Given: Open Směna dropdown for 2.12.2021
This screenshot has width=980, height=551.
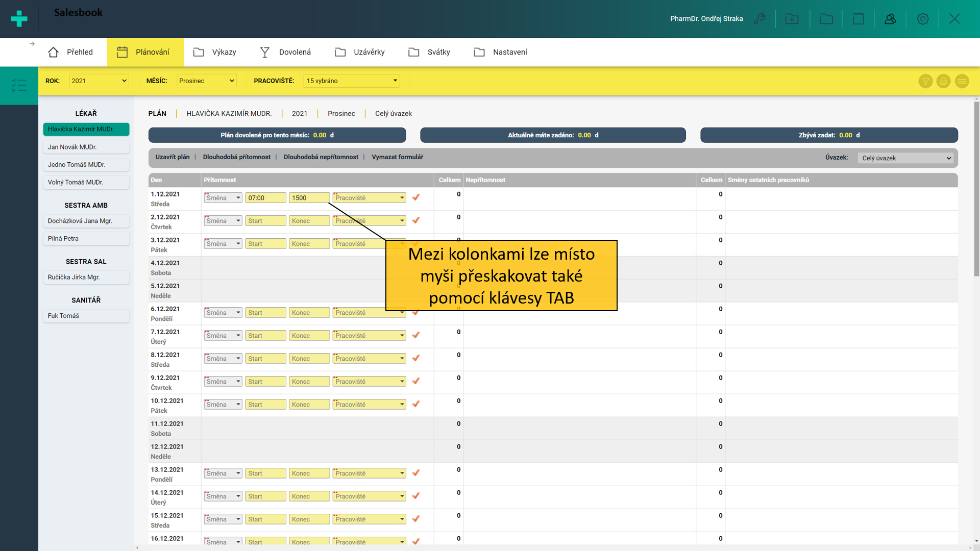Looking at the screenshot, I should coord(223,221).
